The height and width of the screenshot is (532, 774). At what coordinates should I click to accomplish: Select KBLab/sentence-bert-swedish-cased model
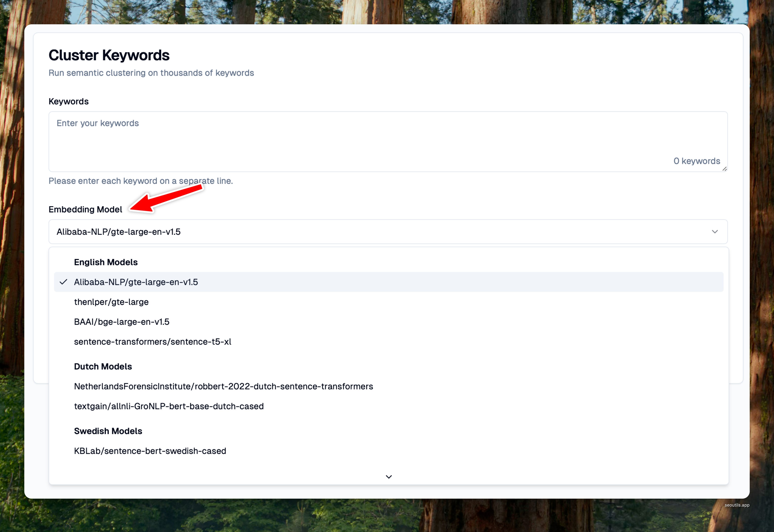tap(389, 451)
